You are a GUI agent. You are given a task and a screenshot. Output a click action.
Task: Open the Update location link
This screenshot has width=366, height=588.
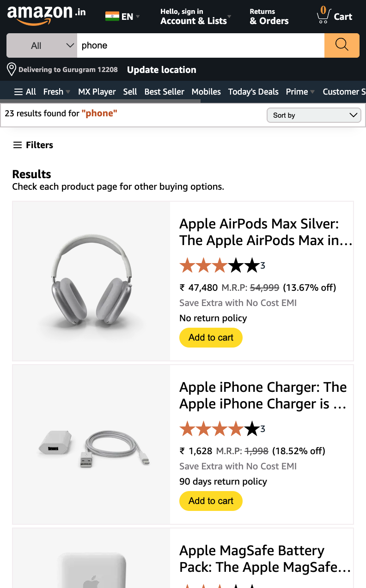[162, 70]
